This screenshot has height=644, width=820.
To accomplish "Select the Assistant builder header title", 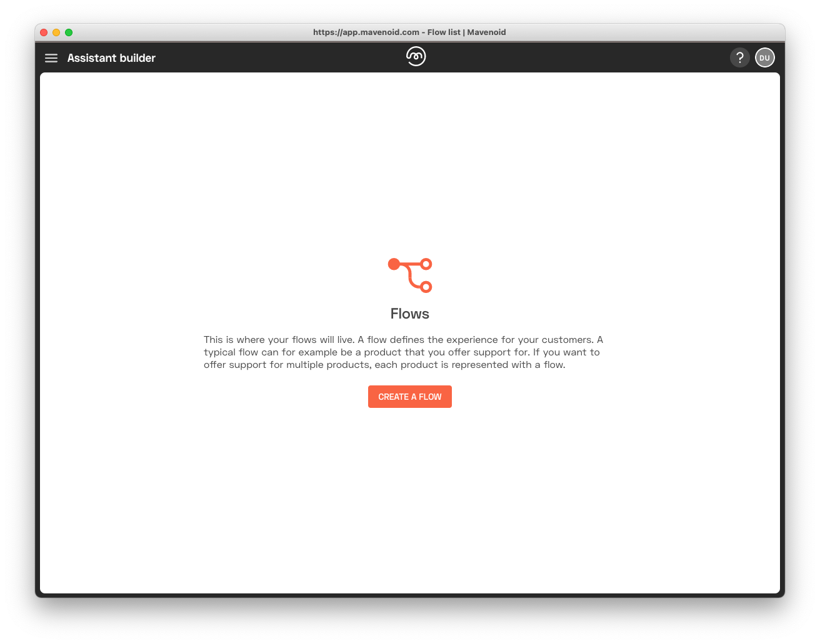I will (111, 58).
